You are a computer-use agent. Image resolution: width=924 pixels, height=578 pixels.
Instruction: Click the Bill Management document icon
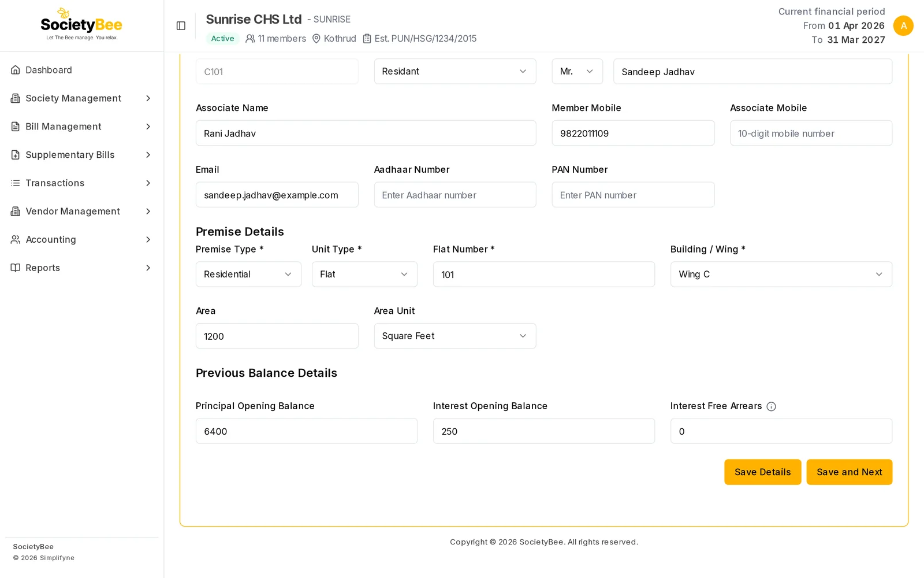coord(16,127)
